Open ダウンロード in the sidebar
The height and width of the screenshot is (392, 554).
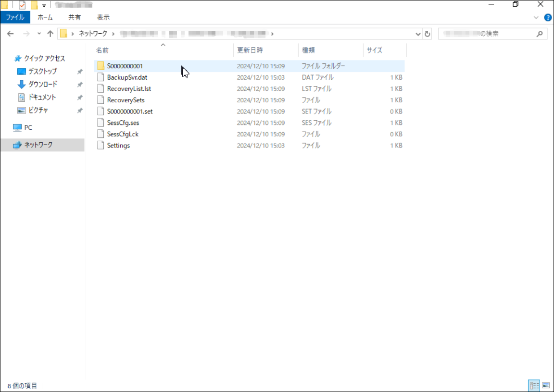click(43, 85)
